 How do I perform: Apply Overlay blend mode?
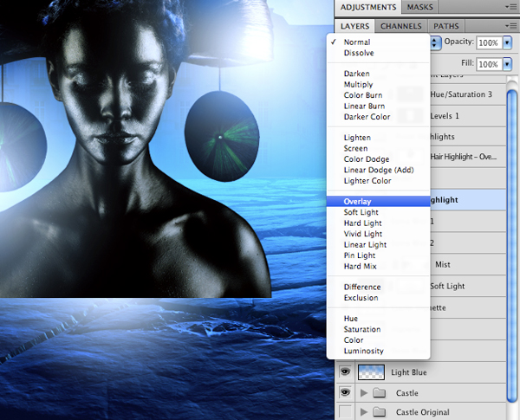[378, 201]
